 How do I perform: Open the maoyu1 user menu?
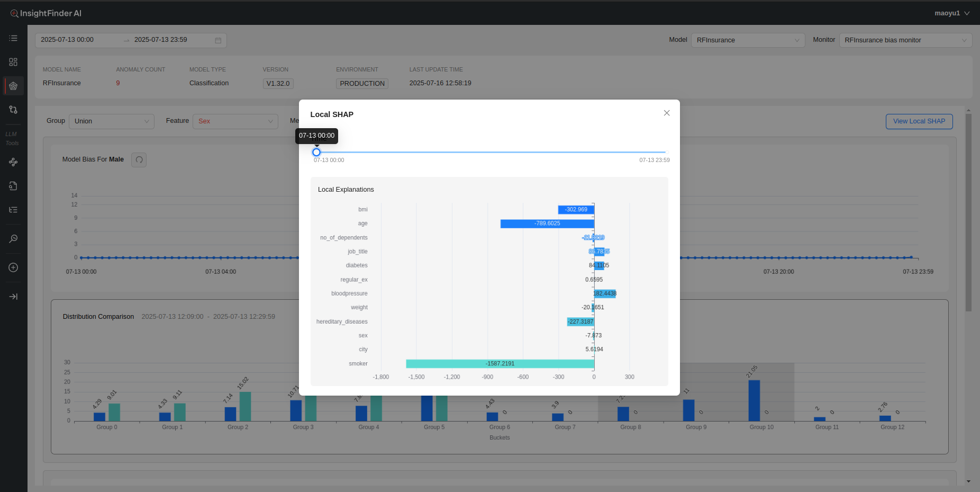click(951, 13)
